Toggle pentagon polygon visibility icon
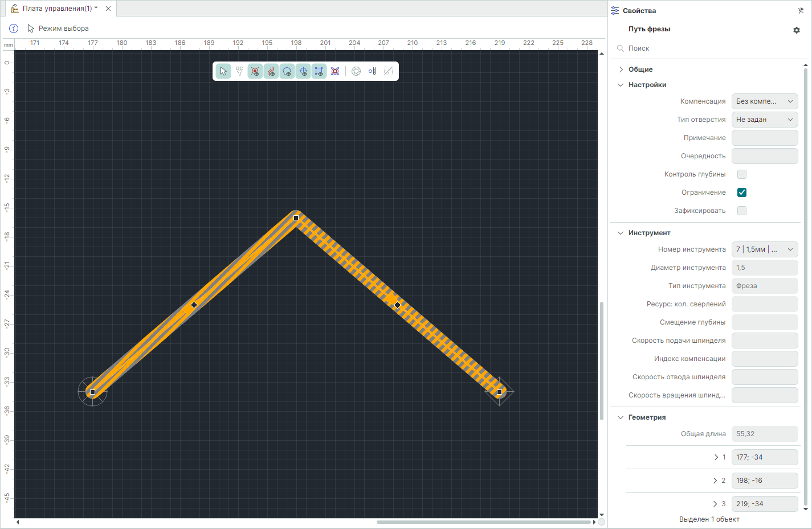The width and height of the screenshot is (812, 529). pyautogui.click(x=287, y=71)
